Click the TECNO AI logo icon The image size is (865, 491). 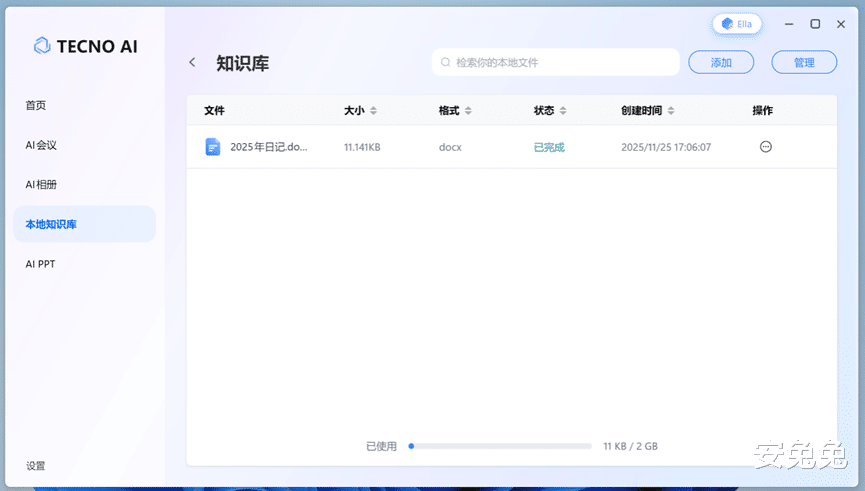click(x=42, y=46)
